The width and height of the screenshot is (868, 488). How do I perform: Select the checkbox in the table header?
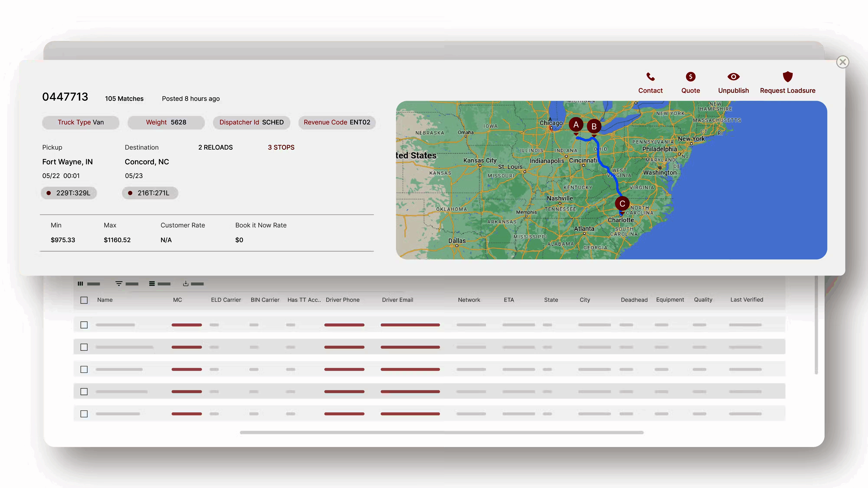(84, 300)
